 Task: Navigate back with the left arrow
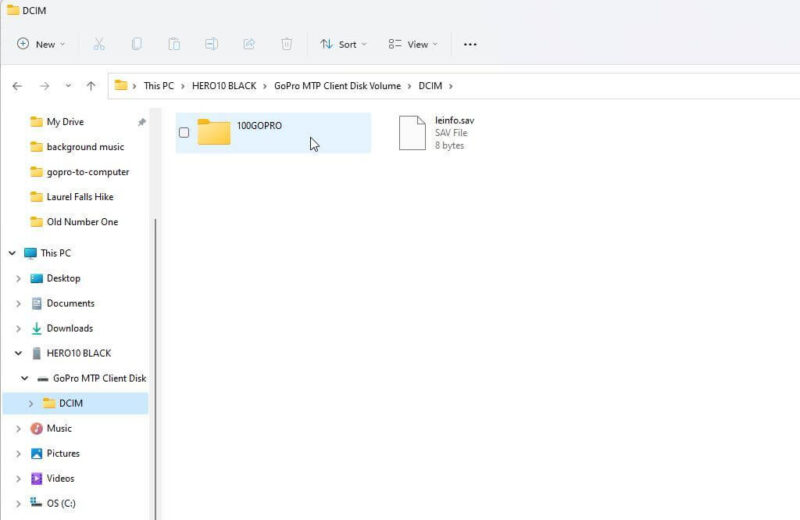point(17,86)
